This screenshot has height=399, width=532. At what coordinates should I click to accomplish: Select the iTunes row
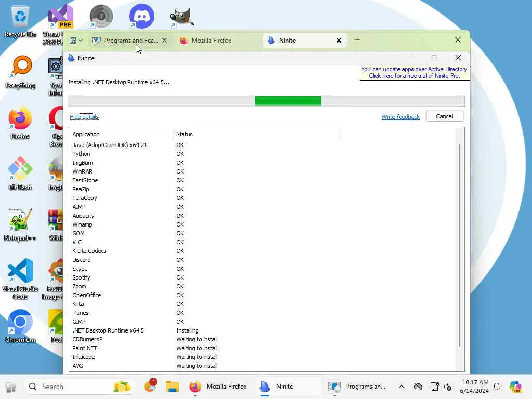click(x=262, y=312)
